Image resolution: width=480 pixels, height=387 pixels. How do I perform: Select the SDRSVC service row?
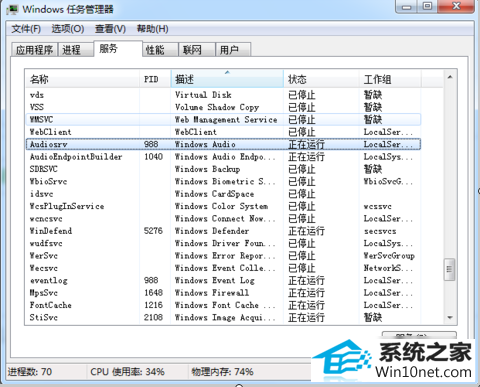[x=223, y=169]
